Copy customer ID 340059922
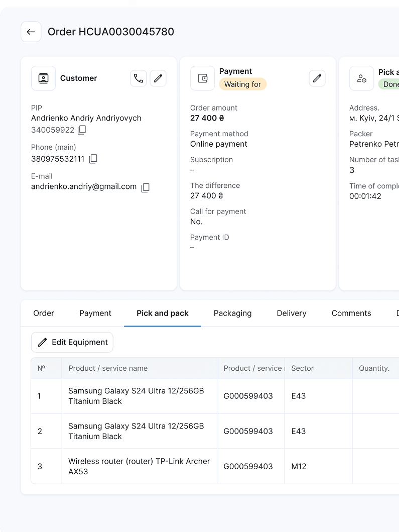Viewport: 399px width, 532px height. click(x=82, y=130)
